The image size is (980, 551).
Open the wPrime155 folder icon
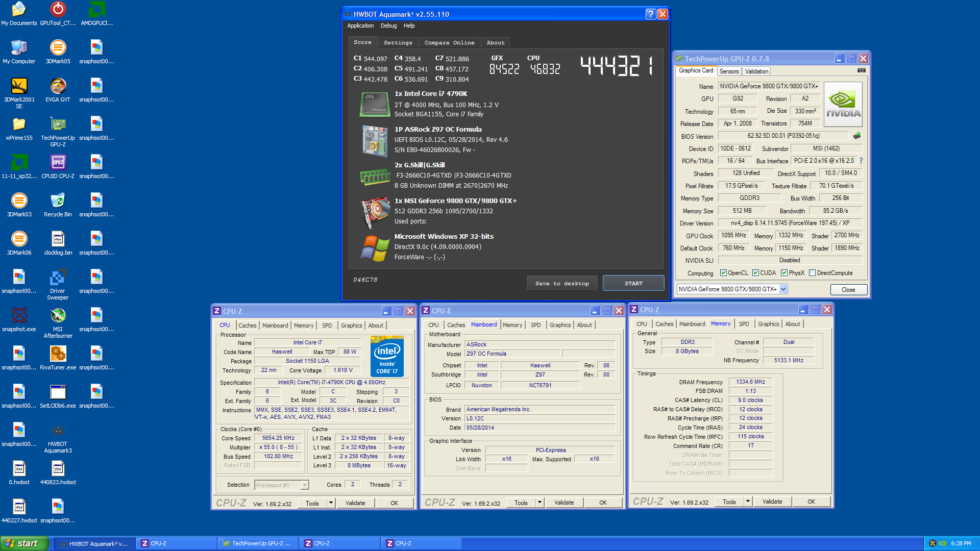[19, 129]
